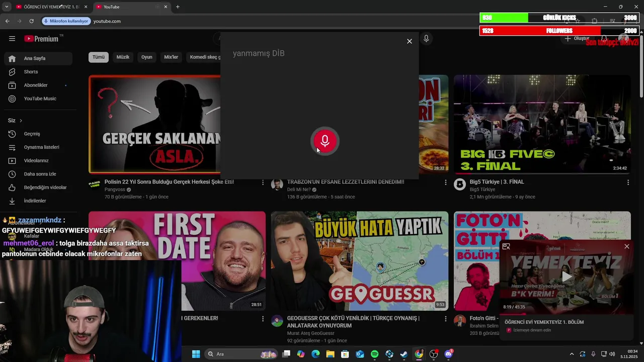Open Spotify from the taskbar

(x=374, y=354)
